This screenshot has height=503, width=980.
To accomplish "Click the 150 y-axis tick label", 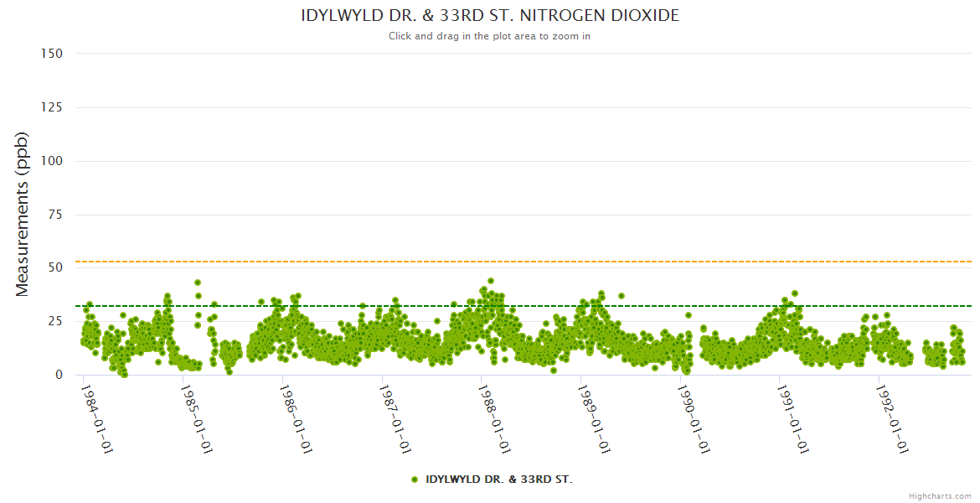I will coord(52,54).
